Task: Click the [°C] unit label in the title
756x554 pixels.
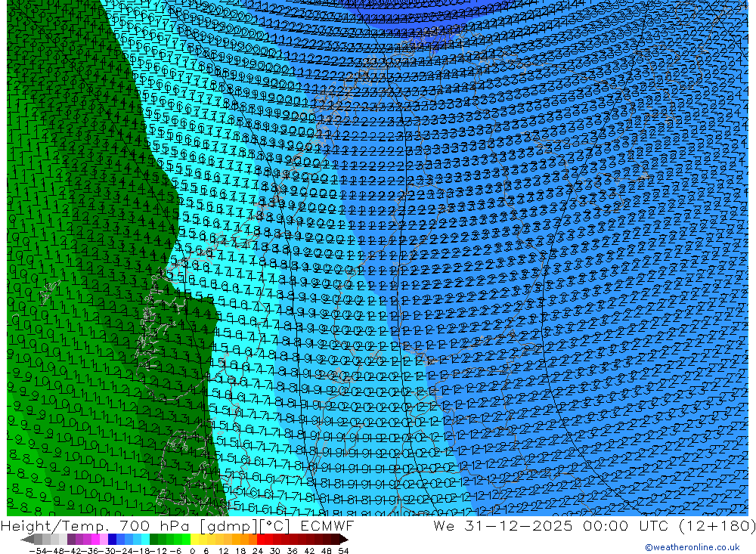Action: tap(275, 526)
